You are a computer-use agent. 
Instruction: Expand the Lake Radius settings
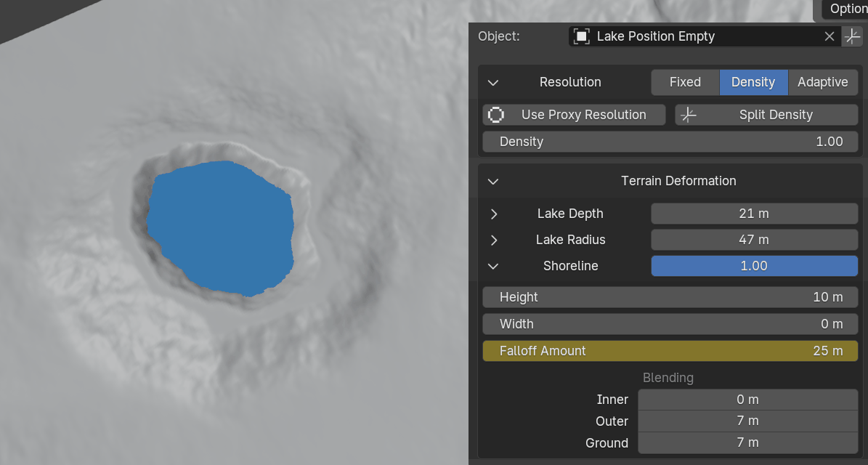494,240
